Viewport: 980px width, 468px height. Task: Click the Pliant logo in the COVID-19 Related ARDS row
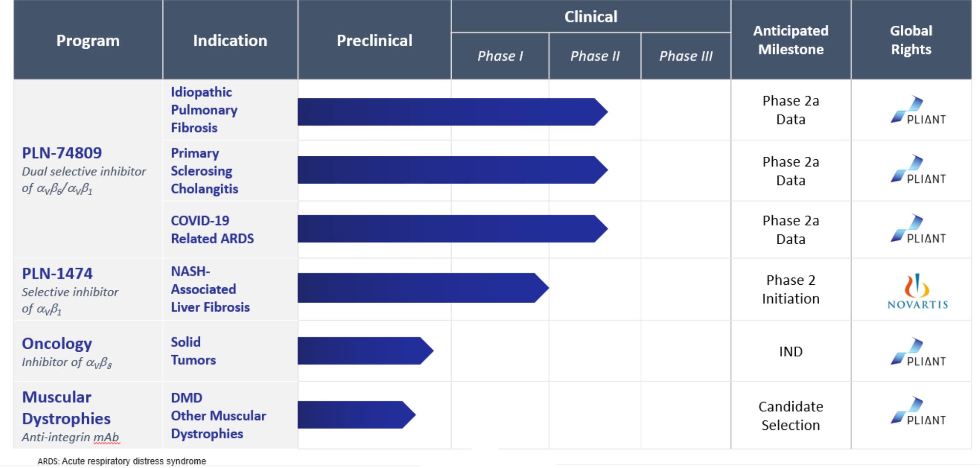point(918,229)
